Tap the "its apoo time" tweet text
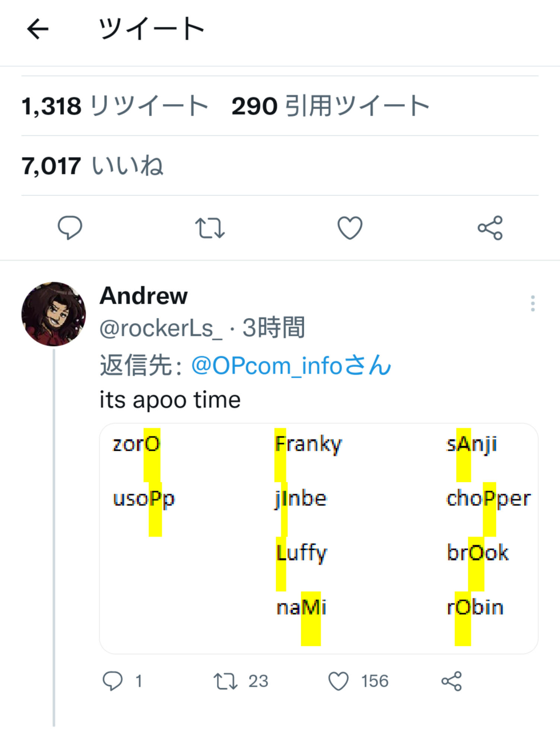 pos(170,400)
